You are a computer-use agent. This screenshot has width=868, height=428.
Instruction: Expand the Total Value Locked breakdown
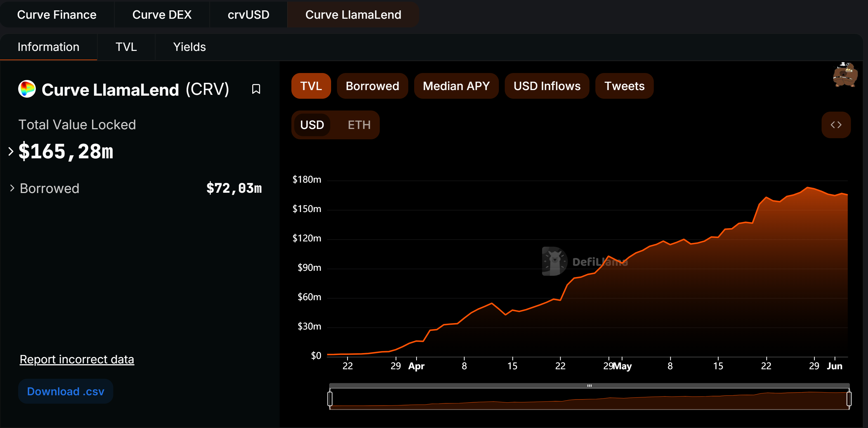pos(11,152)
